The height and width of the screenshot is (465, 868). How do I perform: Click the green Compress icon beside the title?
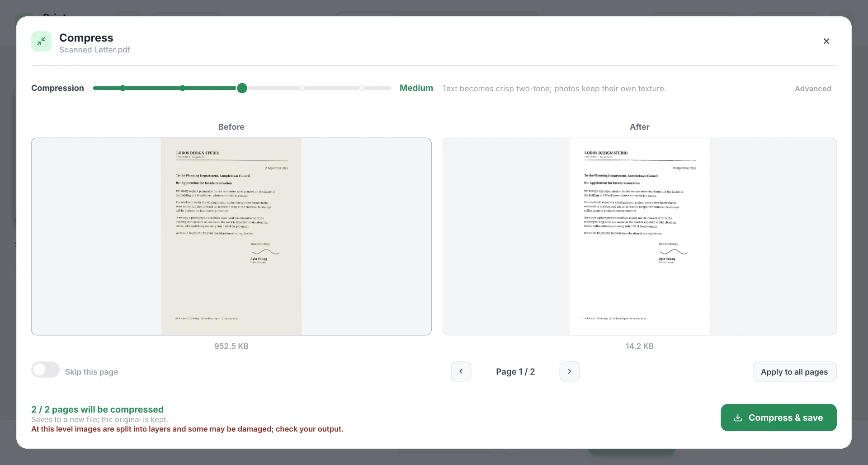tap(41, 42)
